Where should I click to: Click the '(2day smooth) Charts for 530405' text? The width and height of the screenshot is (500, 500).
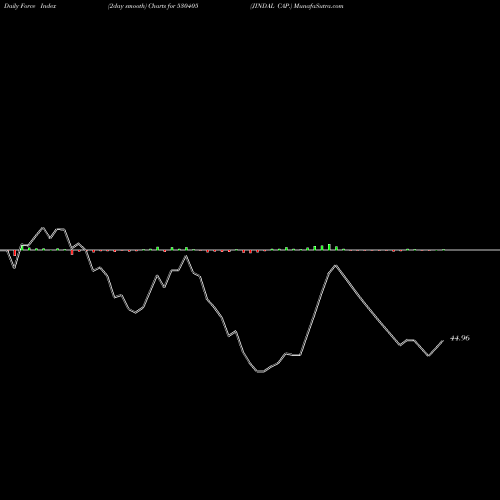click(153, 6)
